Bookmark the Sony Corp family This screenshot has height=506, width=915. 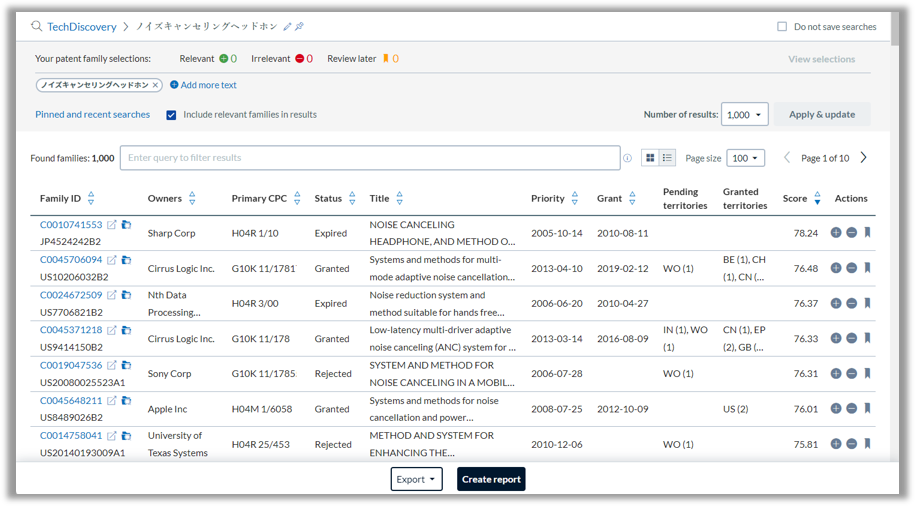click(867, 373)
